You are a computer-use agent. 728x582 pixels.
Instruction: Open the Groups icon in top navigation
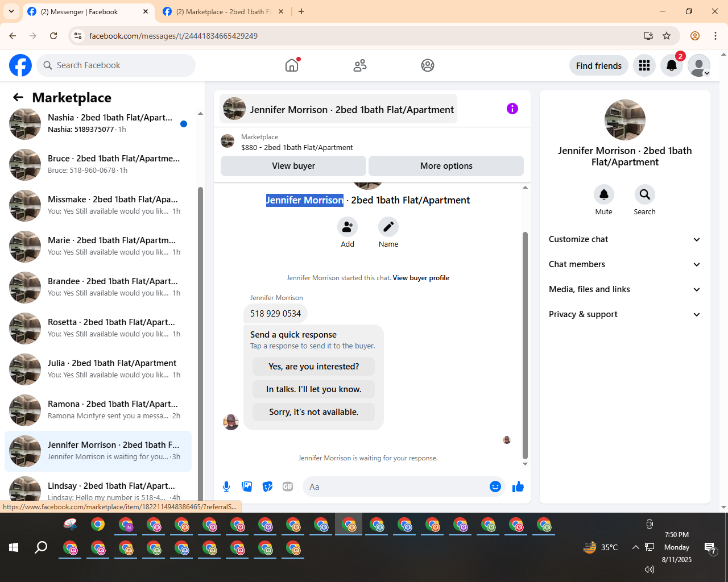[x=428, y=65]
